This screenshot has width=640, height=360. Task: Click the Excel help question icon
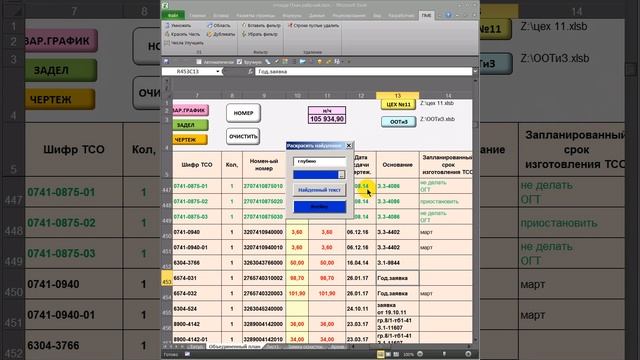click(x=448, y=16)
